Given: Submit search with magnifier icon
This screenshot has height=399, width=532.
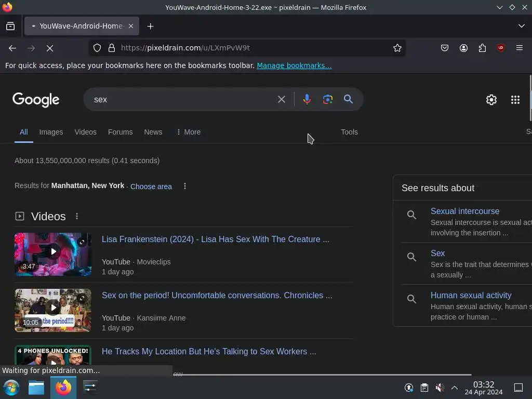Looking at the screenshot, I should click(x=349, y=99).
